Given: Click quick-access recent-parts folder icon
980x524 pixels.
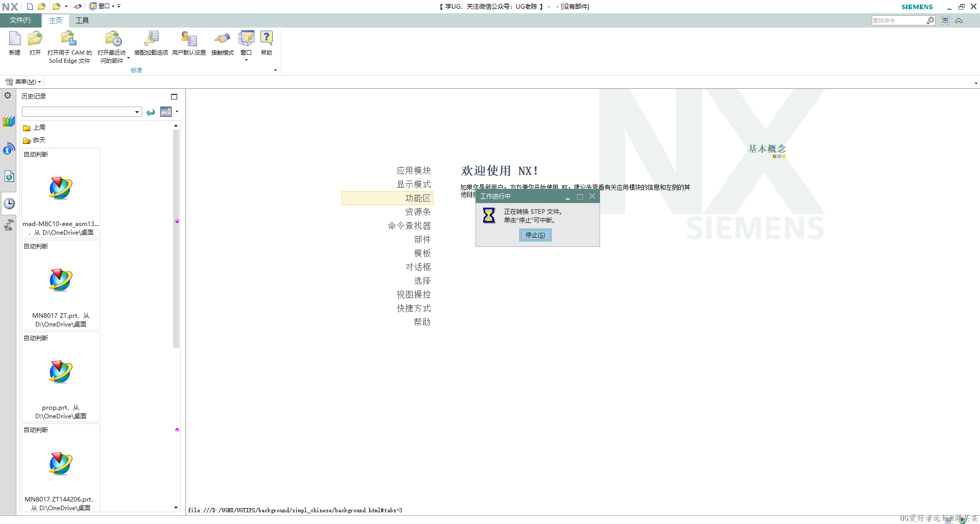Looking at the screenshot, I should [x=56, y=7].
